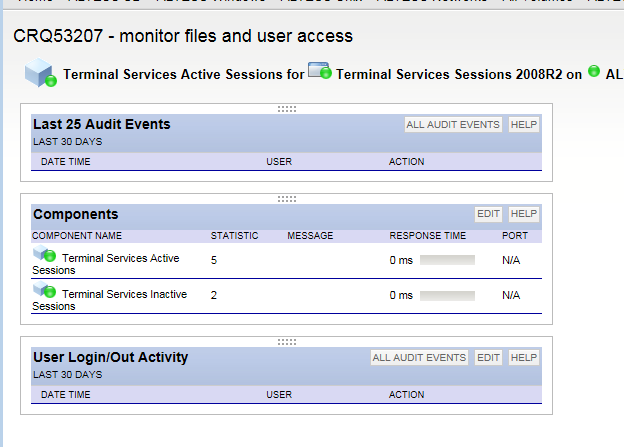Click the drag handle above User Login/Out Activity
Screen dimensions: 625x447
pos(287,341)
